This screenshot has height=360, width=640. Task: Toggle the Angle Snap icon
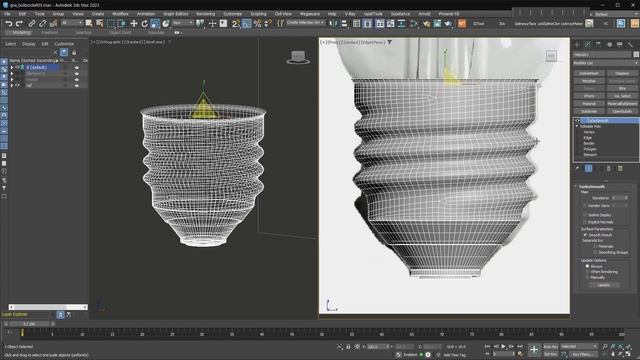tap(247, 24)
